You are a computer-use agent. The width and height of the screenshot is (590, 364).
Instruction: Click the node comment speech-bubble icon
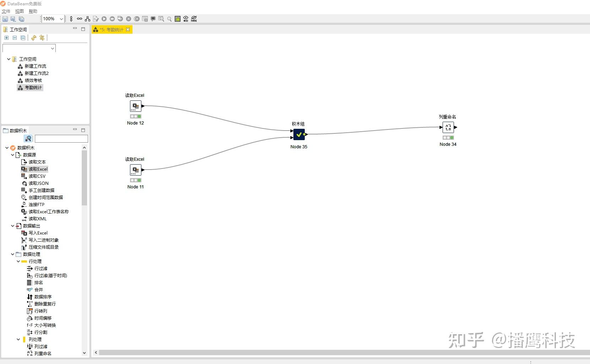click(x=153, y=19)
